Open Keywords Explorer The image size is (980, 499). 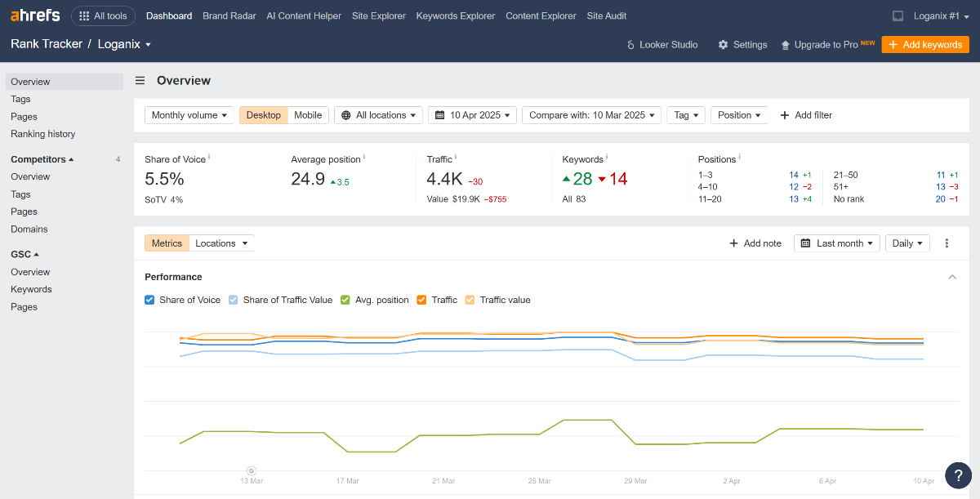(x=456, y=16)
